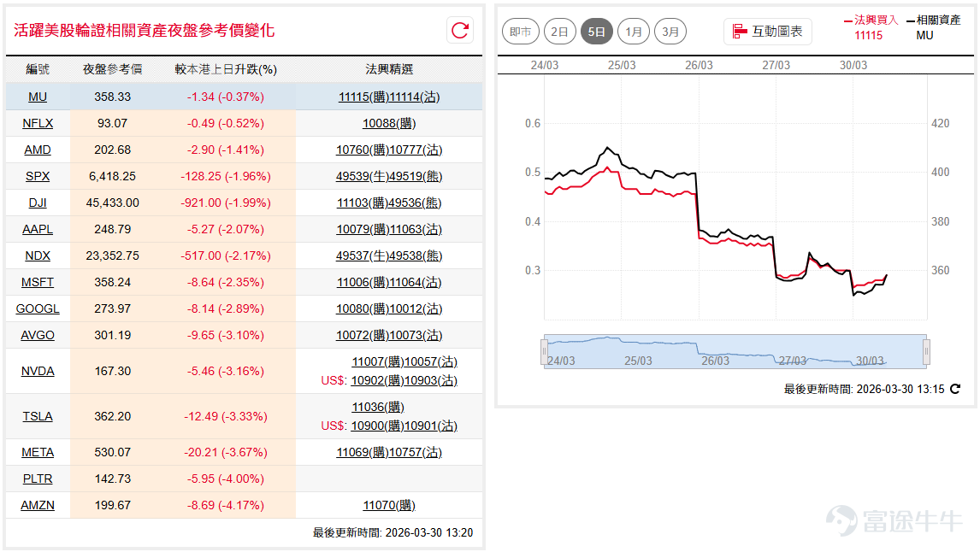The image size is (980, 552).
Task: Toggle 相關資產 MU legend series
Action: point(934,27)
